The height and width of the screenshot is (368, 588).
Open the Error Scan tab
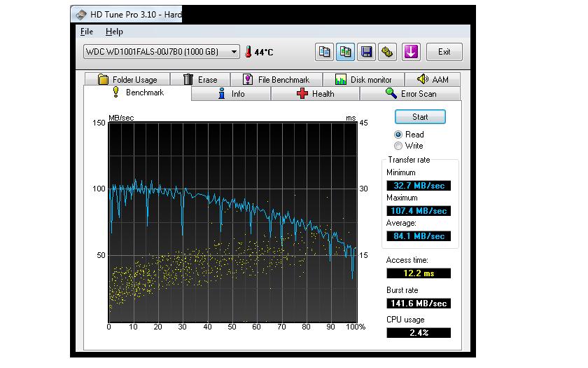pyautogui.click(x=411, y=94)
